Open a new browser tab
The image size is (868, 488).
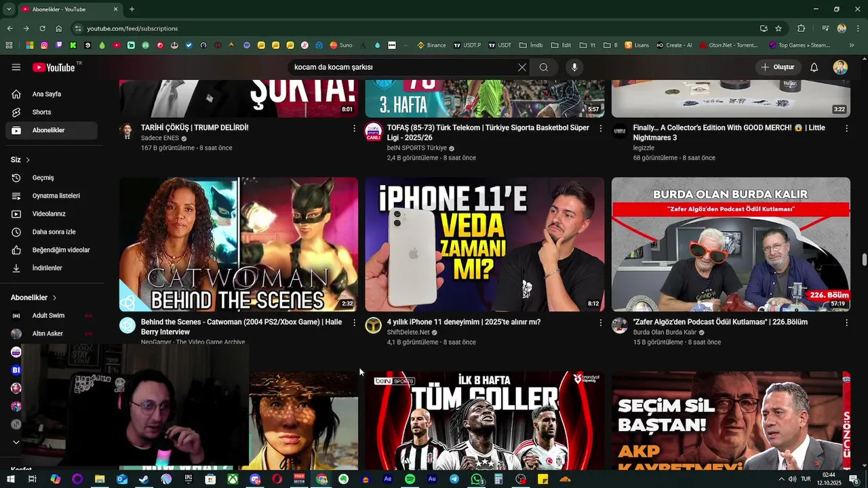tap(132, 9)
